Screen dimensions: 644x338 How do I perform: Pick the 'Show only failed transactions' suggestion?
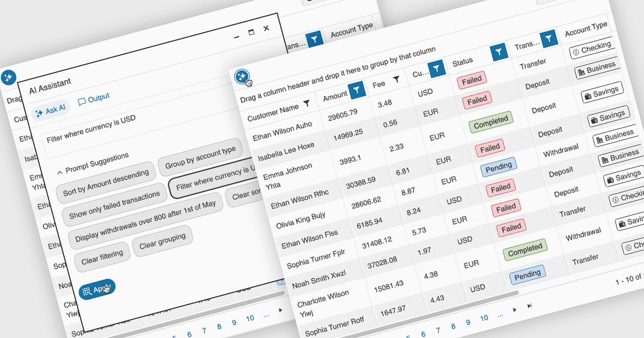pyautogui.click(x=115, y=205)
